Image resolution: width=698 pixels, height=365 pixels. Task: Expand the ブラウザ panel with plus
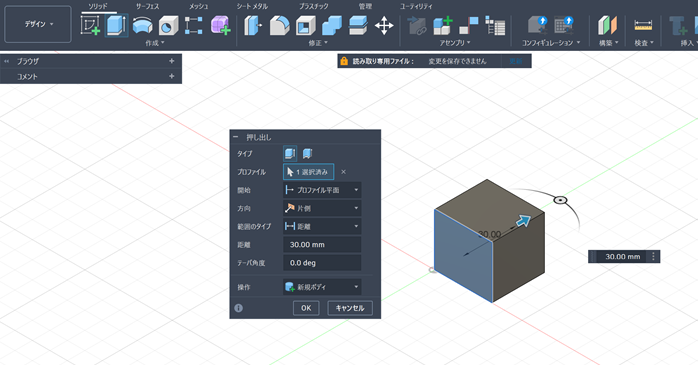click(x=172, y=61)
